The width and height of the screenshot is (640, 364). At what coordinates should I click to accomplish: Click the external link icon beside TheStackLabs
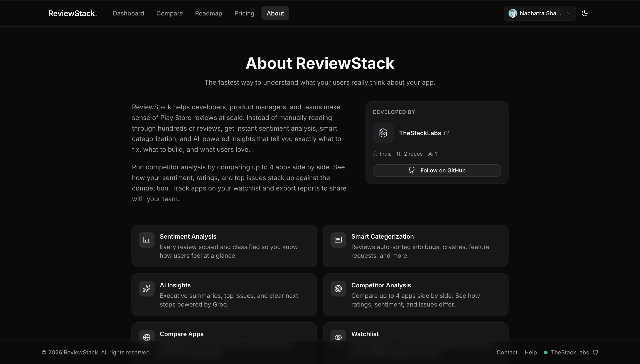[446, 133]
